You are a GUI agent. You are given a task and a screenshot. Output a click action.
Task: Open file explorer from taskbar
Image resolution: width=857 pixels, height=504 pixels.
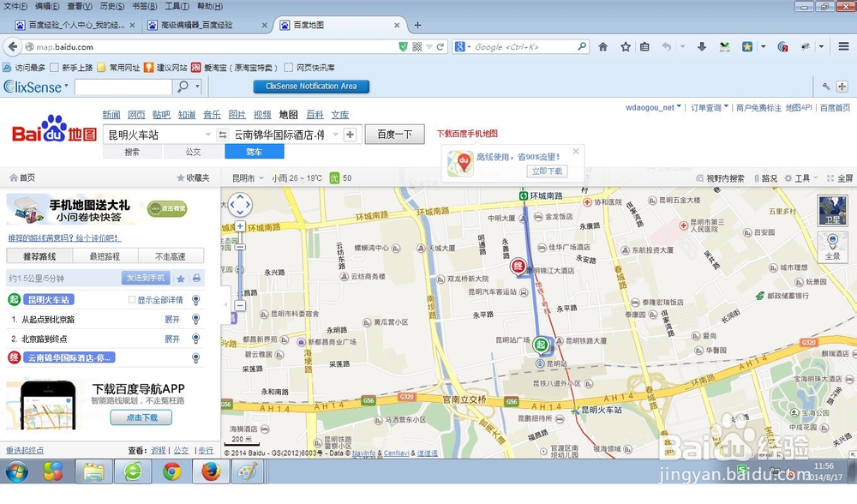click(x=94, y=471)
